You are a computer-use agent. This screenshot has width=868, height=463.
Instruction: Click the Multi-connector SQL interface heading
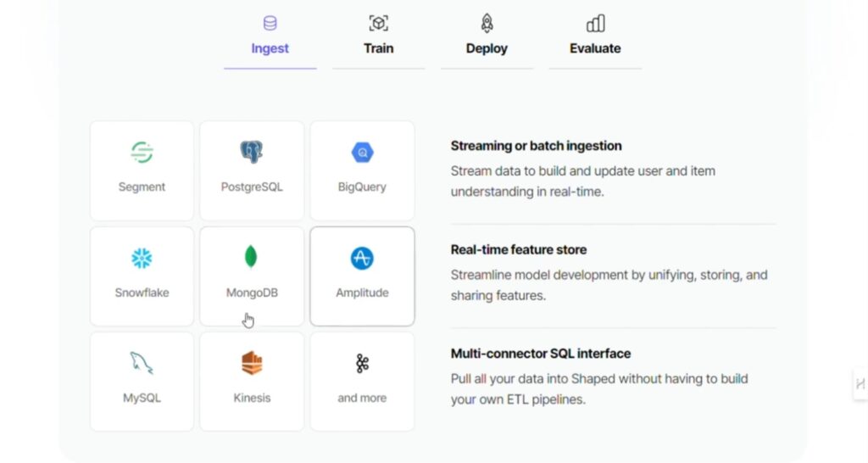point(541,354)
